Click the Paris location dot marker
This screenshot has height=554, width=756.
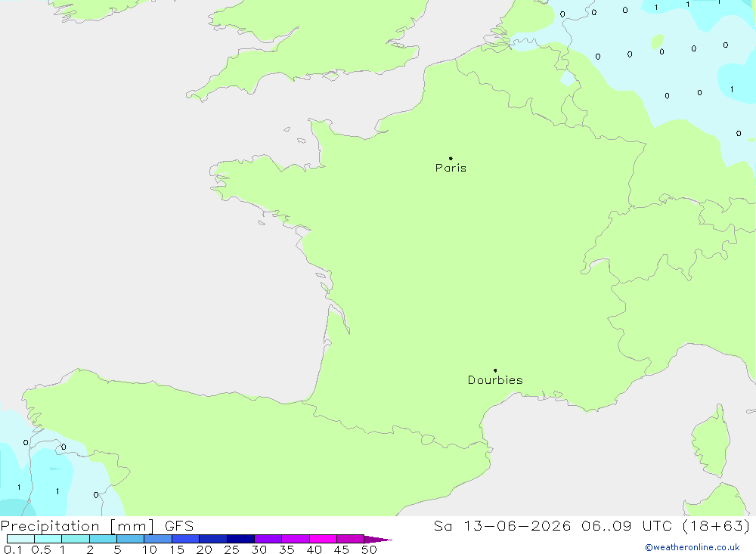point(451,158)
